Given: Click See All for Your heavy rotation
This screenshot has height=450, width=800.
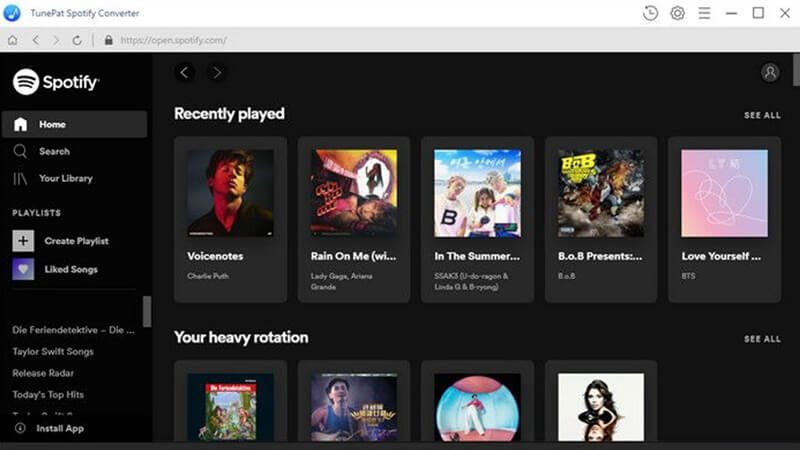Looking at the screenshot, I should (762, 339).
